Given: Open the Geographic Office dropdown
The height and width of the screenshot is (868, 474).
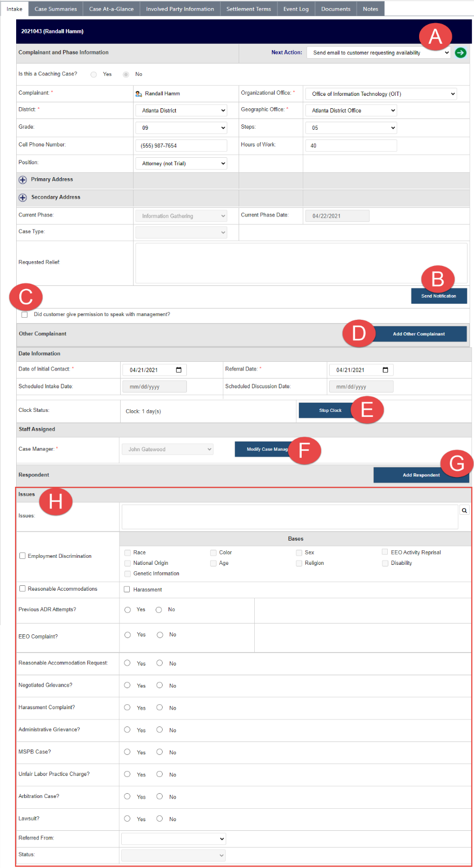Looking at the screenshot, I should (351, 110).
